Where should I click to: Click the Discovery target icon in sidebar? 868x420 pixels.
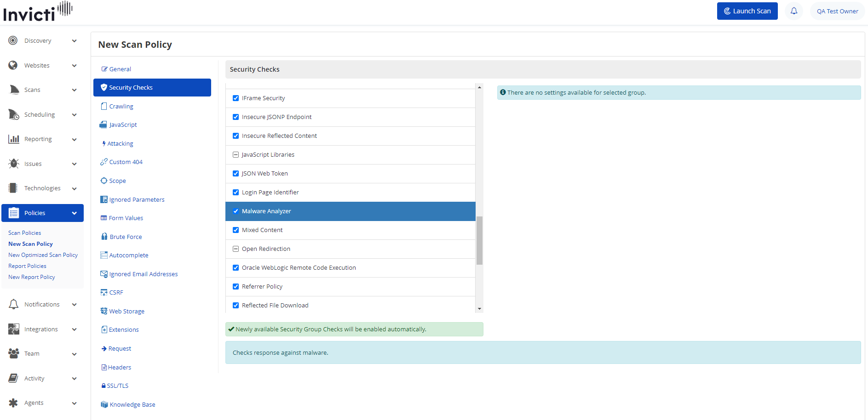pyautogui.click(x=13, y=40)
